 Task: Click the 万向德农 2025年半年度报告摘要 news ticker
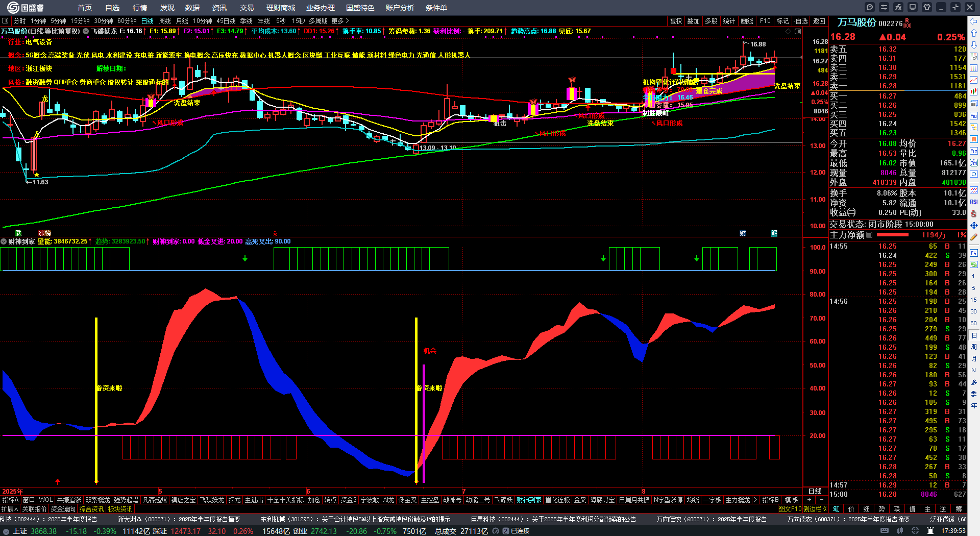click(848, 519)
